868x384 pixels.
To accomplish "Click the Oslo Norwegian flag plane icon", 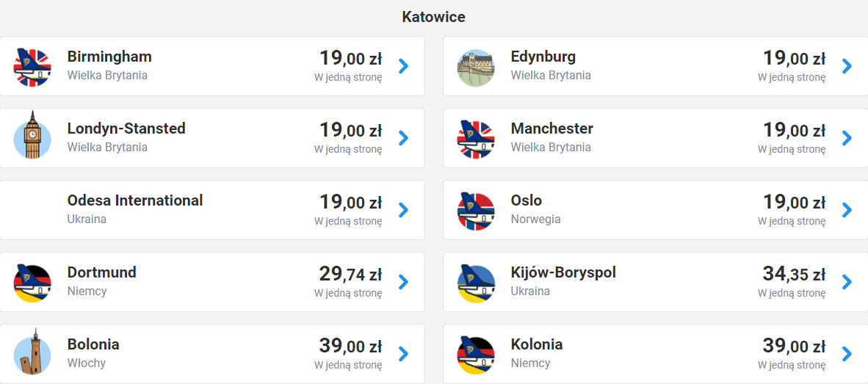I will tap(476, 211).
